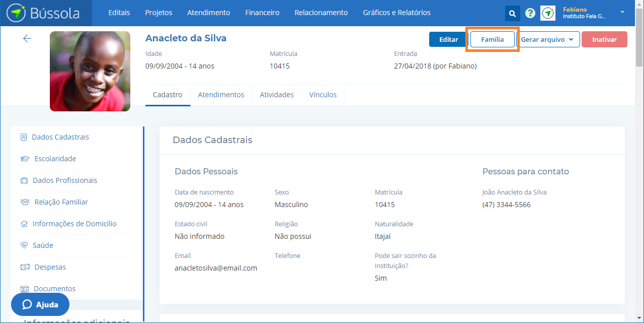Select Dados Cadastrais in the sidebar

tap(60, 137)
